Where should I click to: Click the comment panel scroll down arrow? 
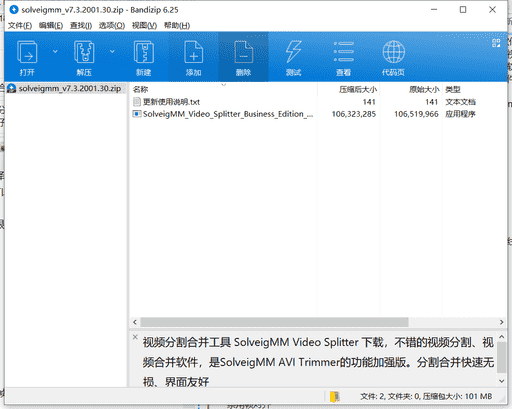(502, 381)
